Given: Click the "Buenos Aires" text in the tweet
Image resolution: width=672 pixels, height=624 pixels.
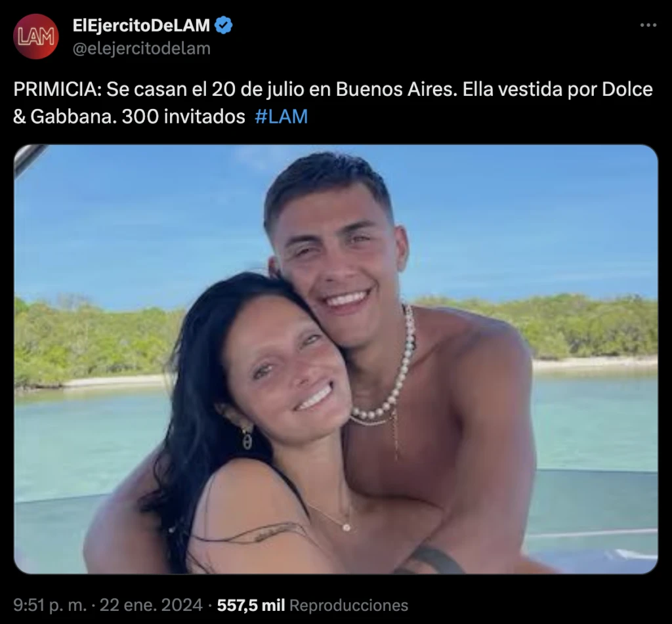Looking at the screenshot, I should coord(396,89).
